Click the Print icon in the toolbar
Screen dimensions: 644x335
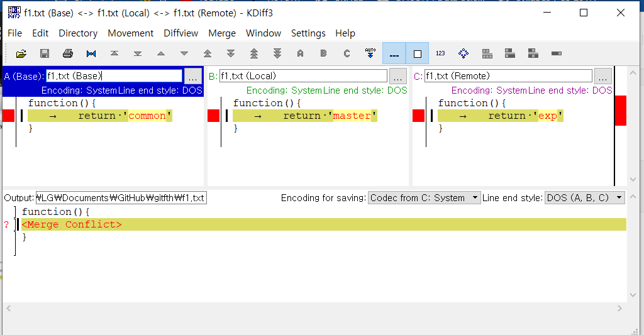(68, 53)
